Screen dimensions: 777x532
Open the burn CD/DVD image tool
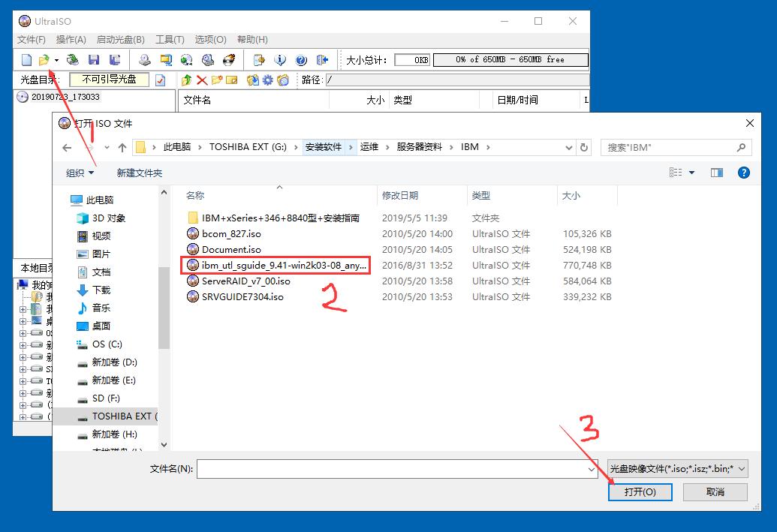point(229,60)
